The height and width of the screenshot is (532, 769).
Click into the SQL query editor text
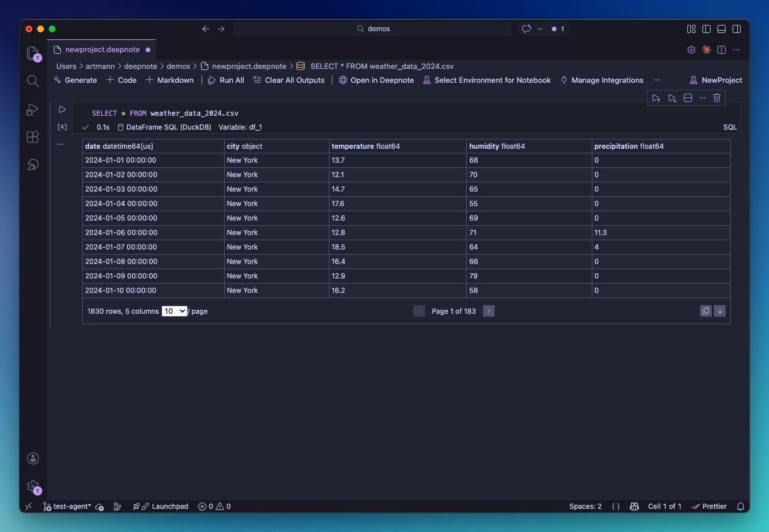click(x=165, y=113)
